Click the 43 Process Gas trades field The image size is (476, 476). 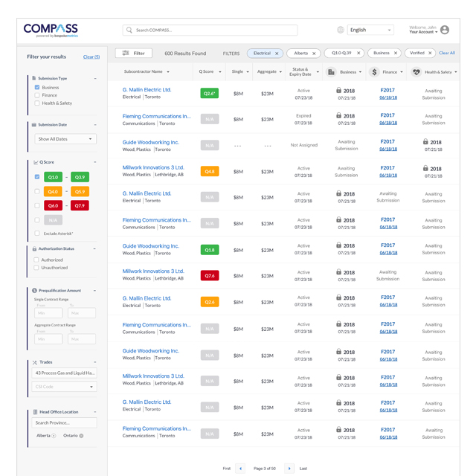pos(65,373)
